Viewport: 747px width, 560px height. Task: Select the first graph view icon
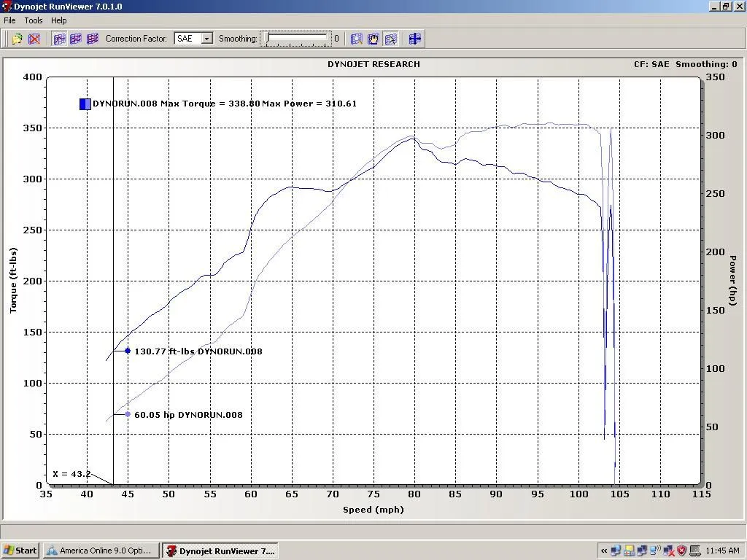tap(60, 39)
